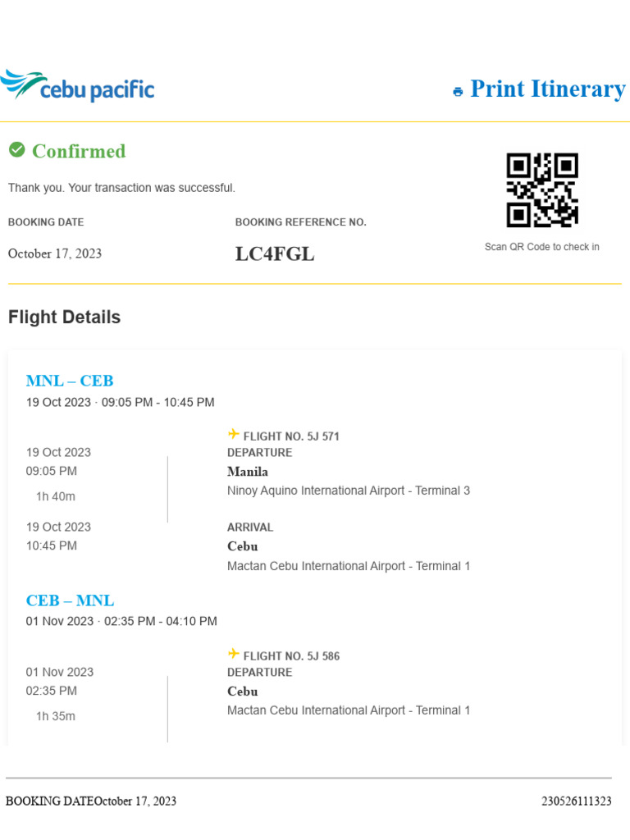Click the Scan QR Code to check in caption
The width and height of the screenshot is (630, 840).
click(541, 247)
